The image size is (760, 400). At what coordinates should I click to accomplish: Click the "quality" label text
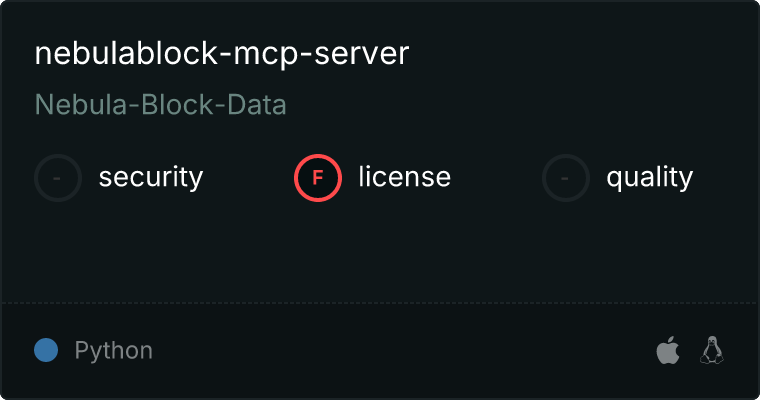tap(650, 178)
